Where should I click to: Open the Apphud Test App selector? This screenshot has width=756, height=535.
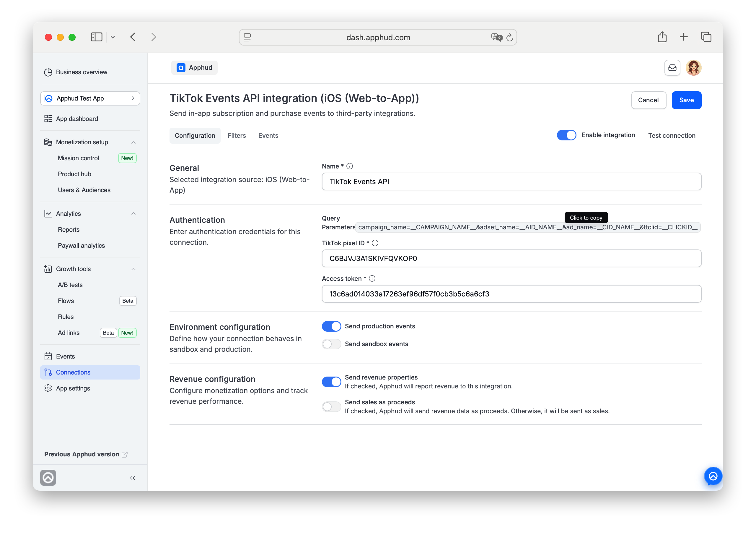(x=90, y=98)
